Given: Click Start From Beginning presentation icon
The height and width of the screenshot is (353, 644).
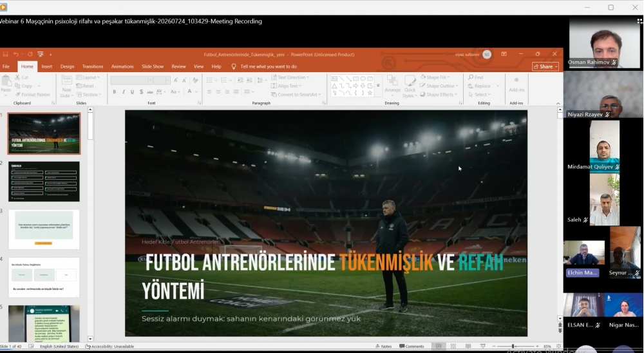Looking at the screenshot, I should point(40,54).
